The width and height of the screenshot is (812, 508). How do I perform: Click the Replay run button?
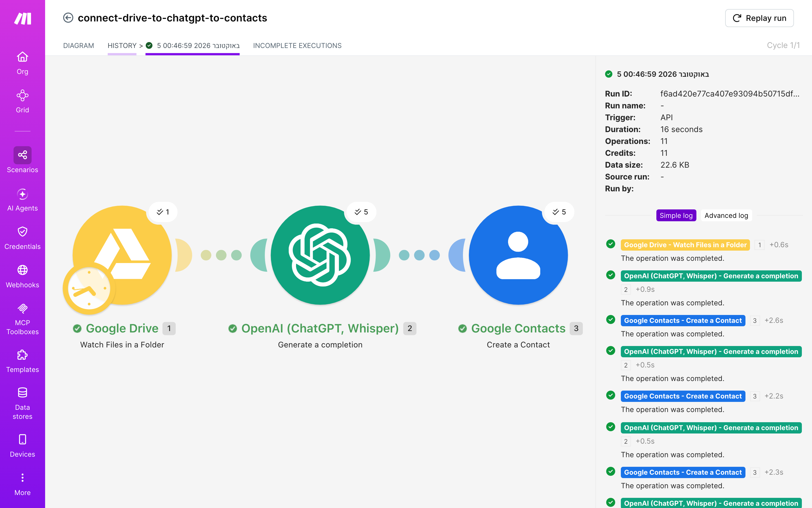point(759,18)
